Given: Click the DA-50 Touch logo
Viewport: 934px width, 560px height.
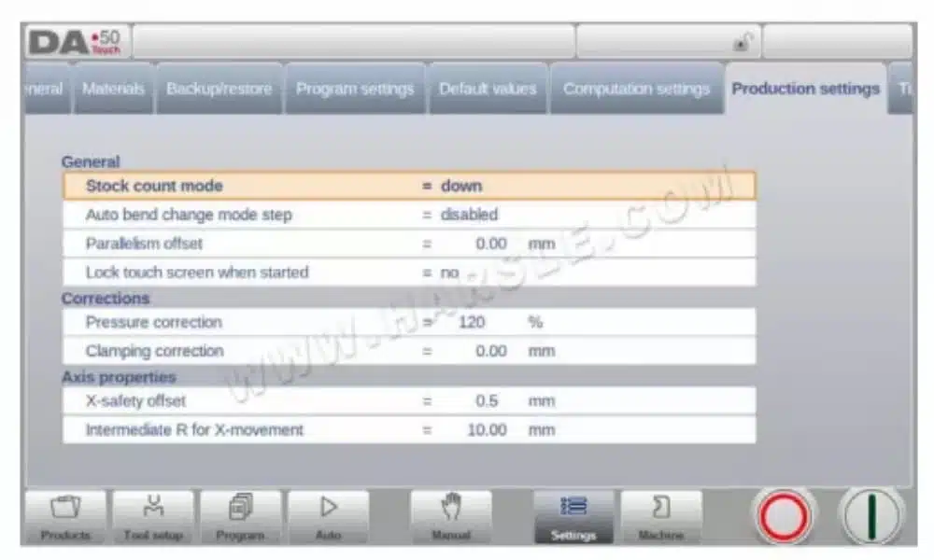Looking at the screenshot, I should 76,42.
